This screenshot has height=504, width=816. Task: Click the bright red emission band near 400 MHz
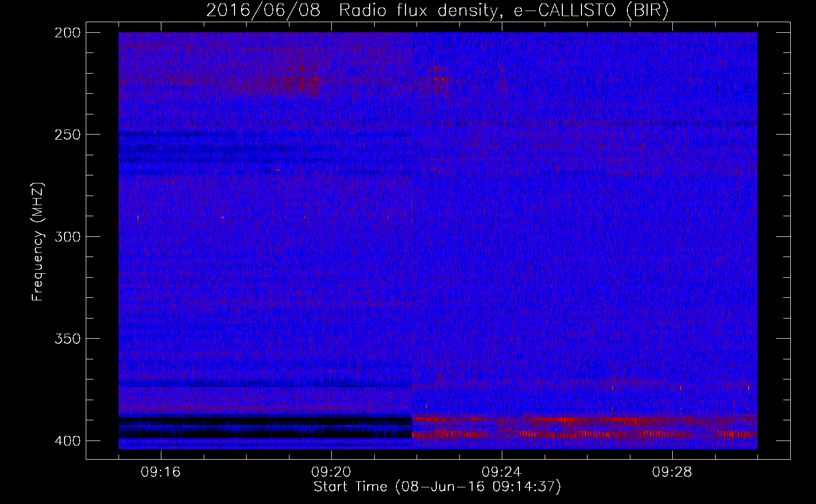pyautogui.click(x=585, y=433)
